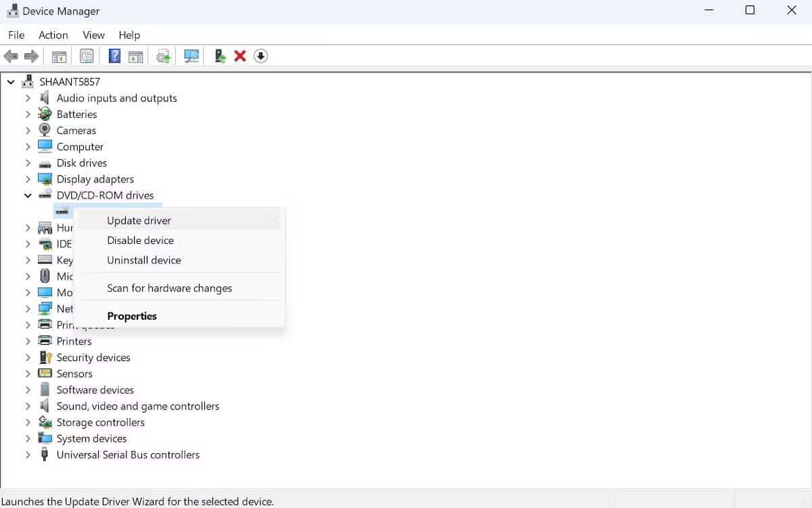Click the Disable device down-arrow toolbar icon
The image size is (812, 508).
click(261, 56)
